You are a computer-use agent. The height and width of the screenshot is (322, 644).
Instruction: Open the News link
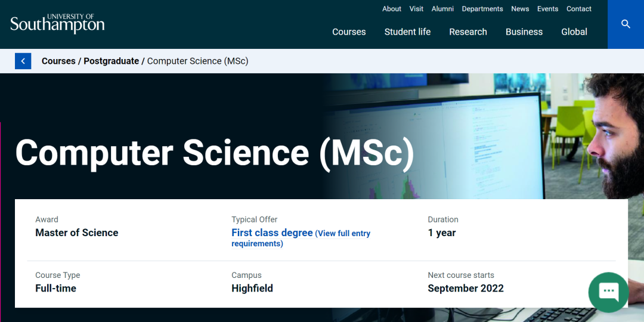tap(520, 9)
